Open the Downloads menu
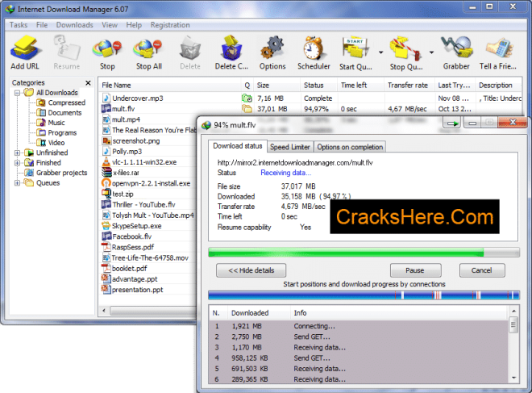This screenshot has width=532, height=393. coord(75,25)
